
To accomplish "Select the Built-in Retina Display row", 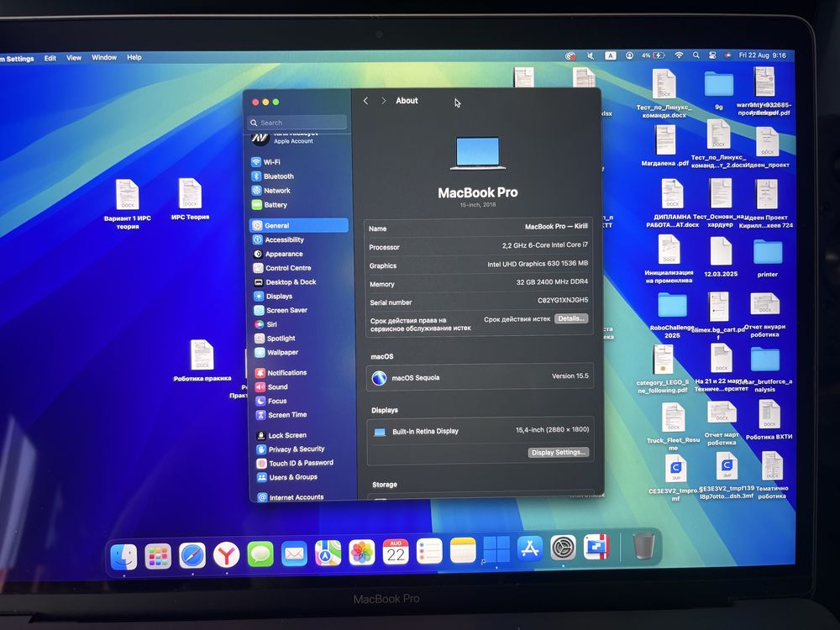I will click(480, 431).
